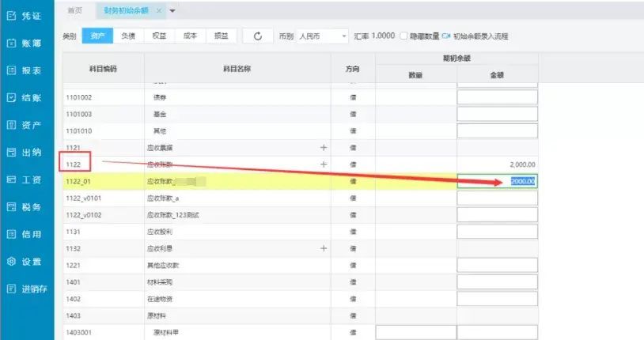Add sub-account to 应收票据 with plus
The height and width of the screenshot is (340, 644).
(323, 147)
